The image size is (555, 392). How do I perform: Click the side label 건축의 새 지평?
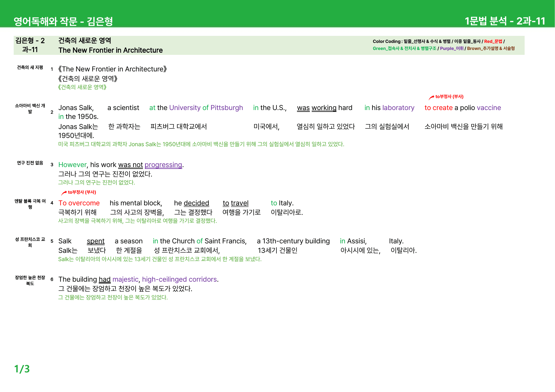pyautogui.click(x=30, y=67)
